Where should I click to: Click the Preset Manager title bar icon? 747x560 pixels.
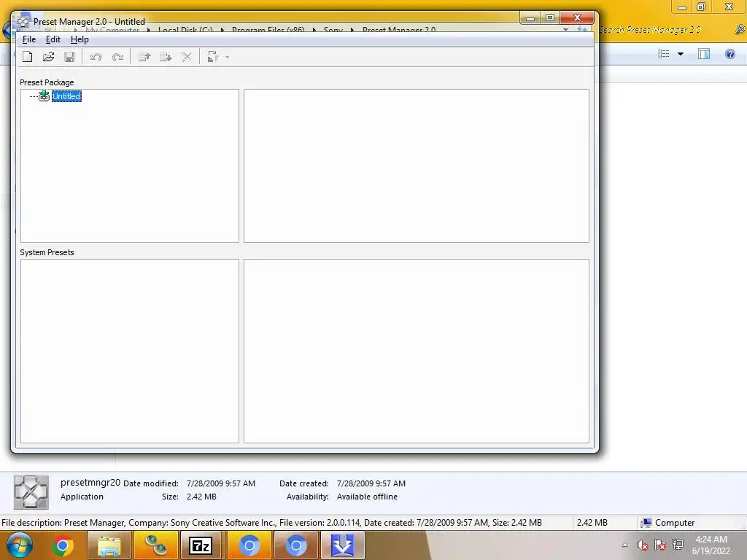click(23, 21)
